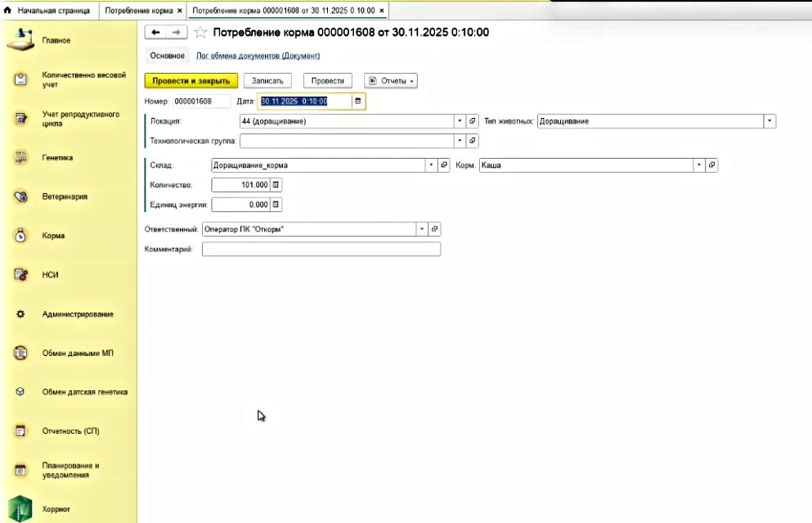812x523 pixels.
Task: Open the Корм record using open icon
Action: [x=711, y=165]
